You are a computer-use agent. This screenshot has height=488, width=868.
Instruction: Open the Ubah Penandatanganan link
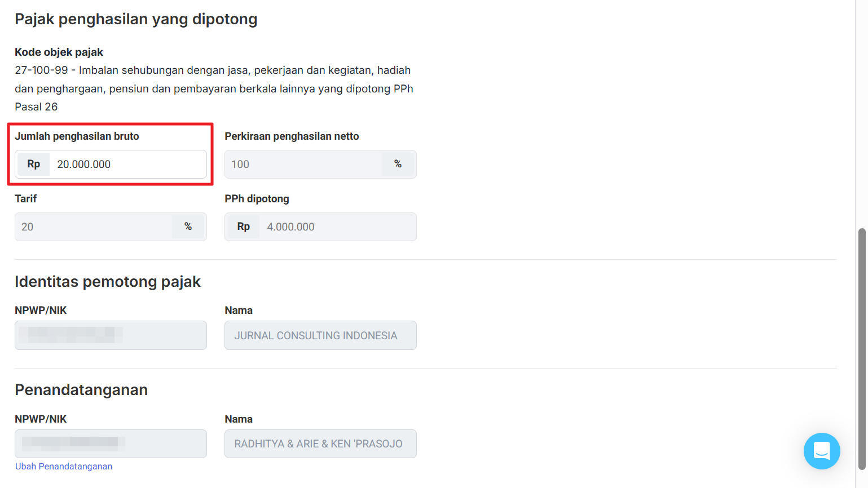(64, 467)
